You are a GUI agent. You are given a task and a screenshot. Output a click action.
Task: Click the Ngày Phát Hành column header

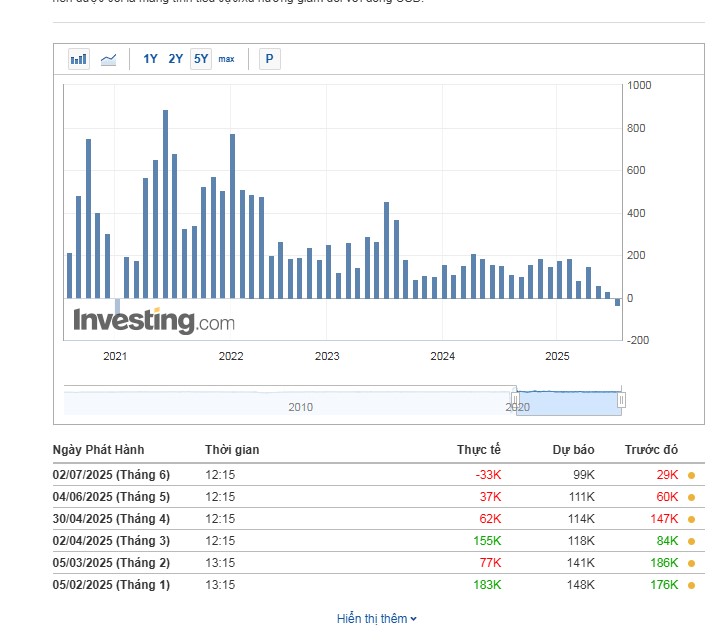(x=98, y=450)
